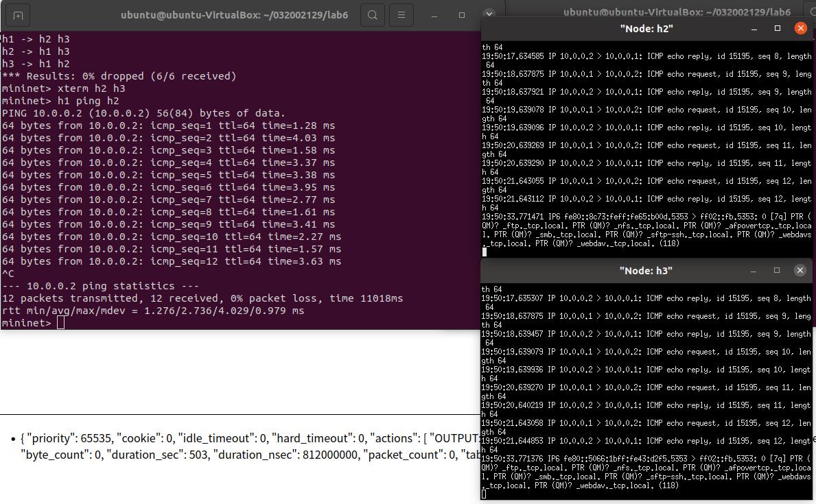Focus the background terminal window title bar
Screen dimensions: 816x504
[677, 12]
